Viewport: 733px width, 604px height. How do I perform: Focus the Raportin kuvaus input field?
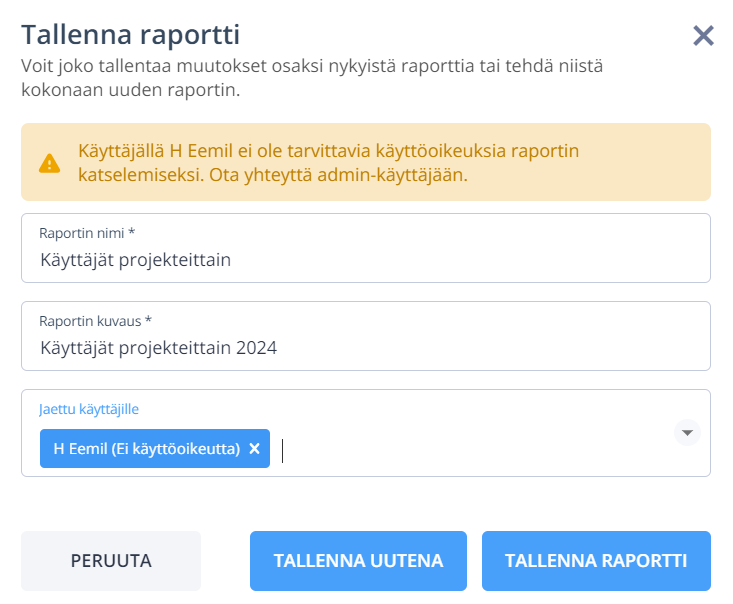(366, 336)
